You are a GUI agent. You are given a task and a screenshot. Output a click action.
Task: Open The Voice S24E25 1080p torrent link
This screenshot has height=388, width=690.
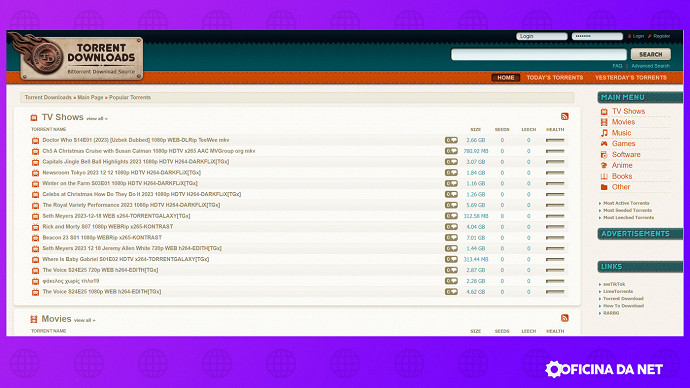102,292
